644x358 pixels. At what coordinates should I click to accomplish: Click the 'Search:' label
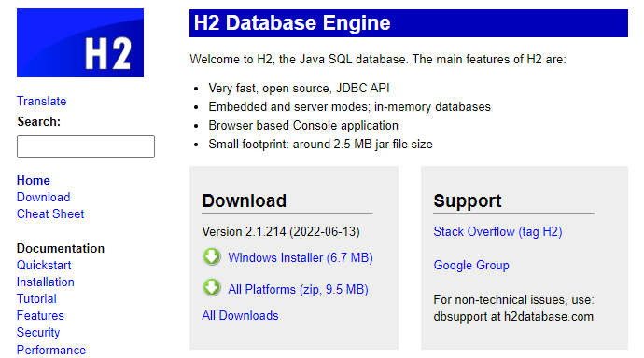(x=38, y=122)
